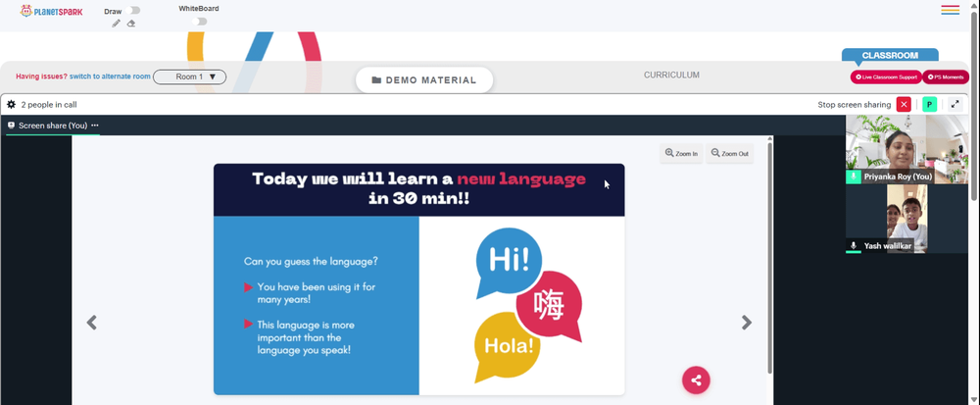Screen dimensions: 980x405
Task: Switch to the Curriculum tab
Action: point(672,75)
